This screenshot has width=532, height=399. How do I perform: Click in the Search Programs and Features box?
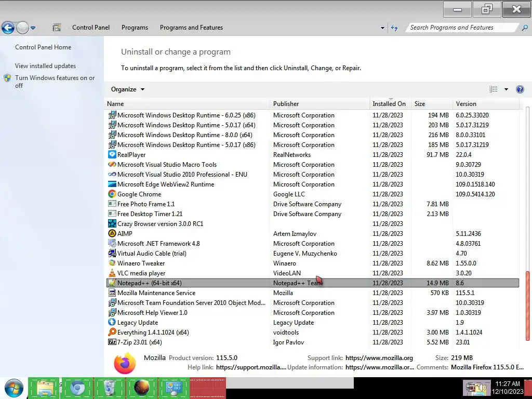[462, 28]
